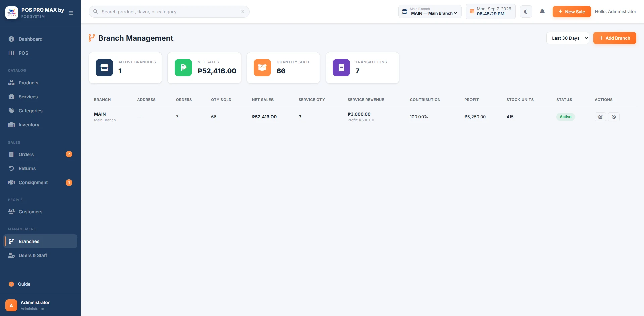This screenshot has width=644, height=316.
Task: Click the Transactions receipt icon
Action: click(x=341, y=68)
